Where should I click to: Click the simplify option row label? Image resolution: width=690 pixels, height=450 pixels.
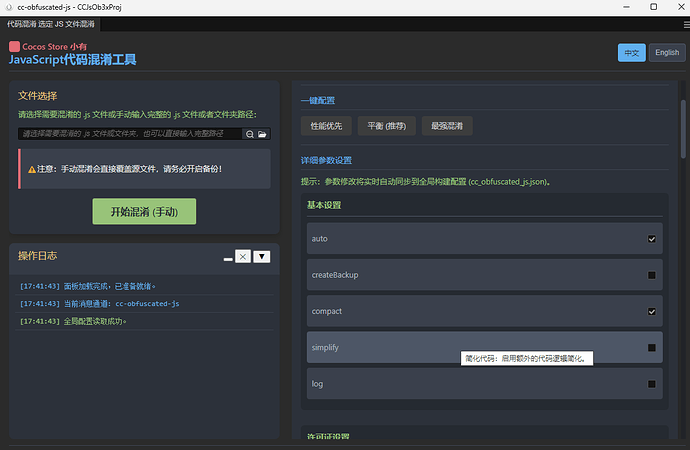click(325, 348)
